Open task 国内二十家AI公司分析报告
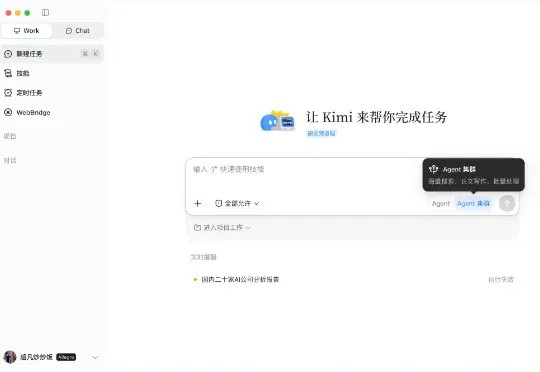Viewport: 540px width, 372px height. click(x=240, y=279)
